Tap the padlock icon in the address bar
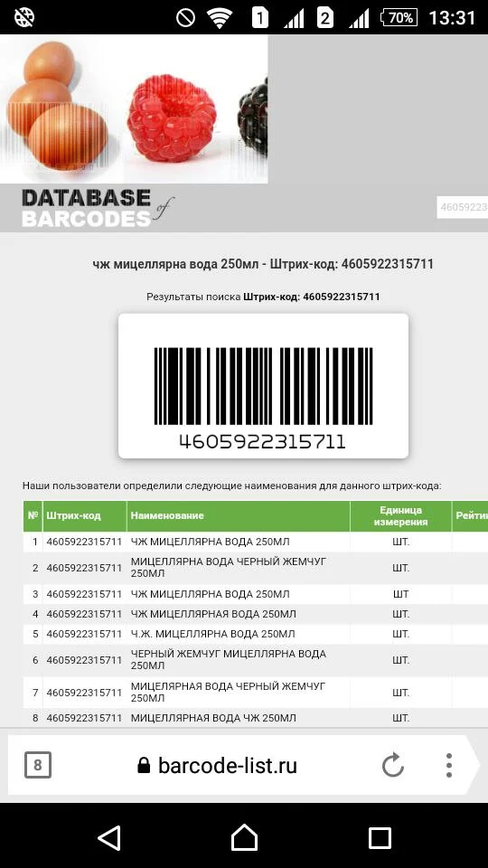The image size is (488, 868). tap(144, 766)
